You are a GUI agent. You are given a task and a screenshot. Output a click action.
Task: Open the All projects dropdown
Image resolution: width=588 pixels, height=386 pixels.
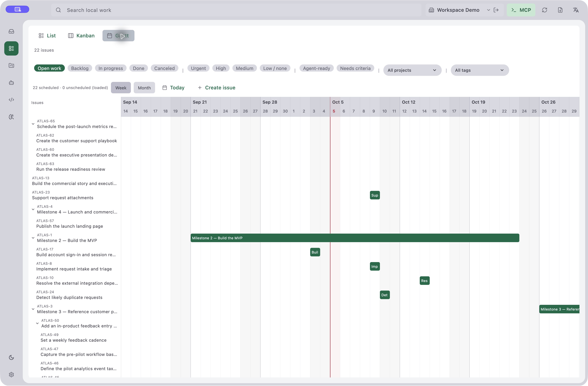[412, 70]
